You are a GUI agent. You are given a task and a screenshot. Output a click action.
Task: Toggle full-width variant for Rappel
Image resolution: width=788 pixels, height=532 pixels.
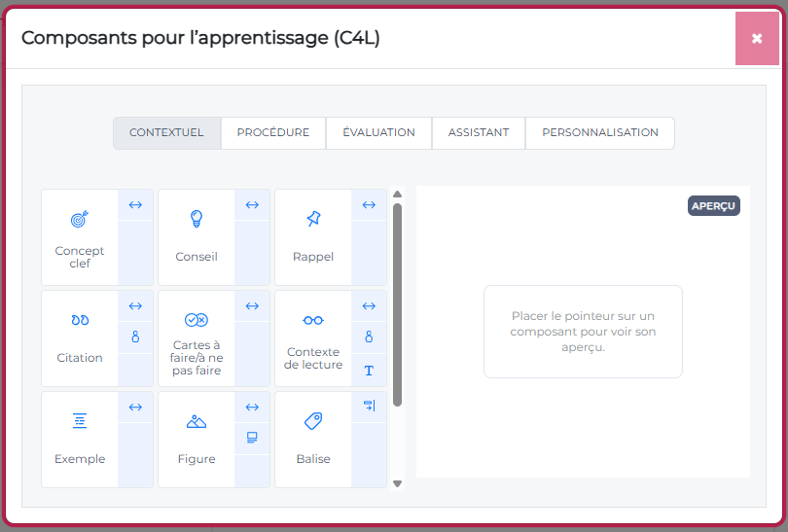pyautogui.click(x=369, y=205)
